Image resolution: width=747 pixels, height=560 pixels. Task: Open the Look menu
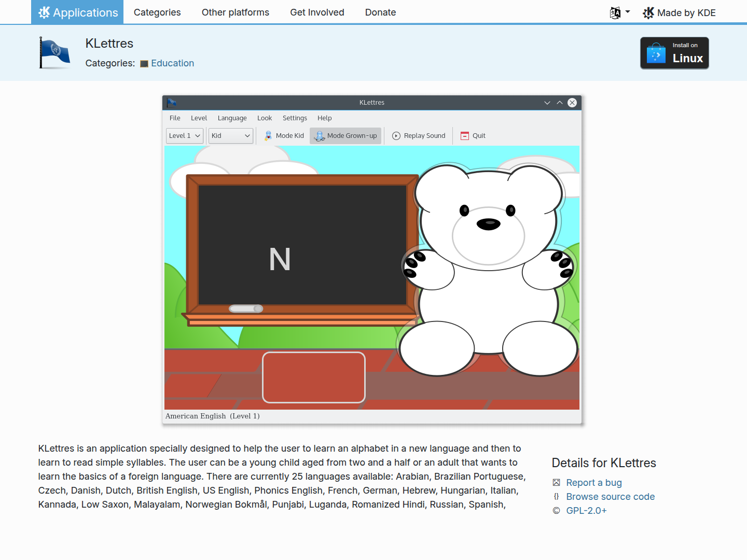point(265,118)
